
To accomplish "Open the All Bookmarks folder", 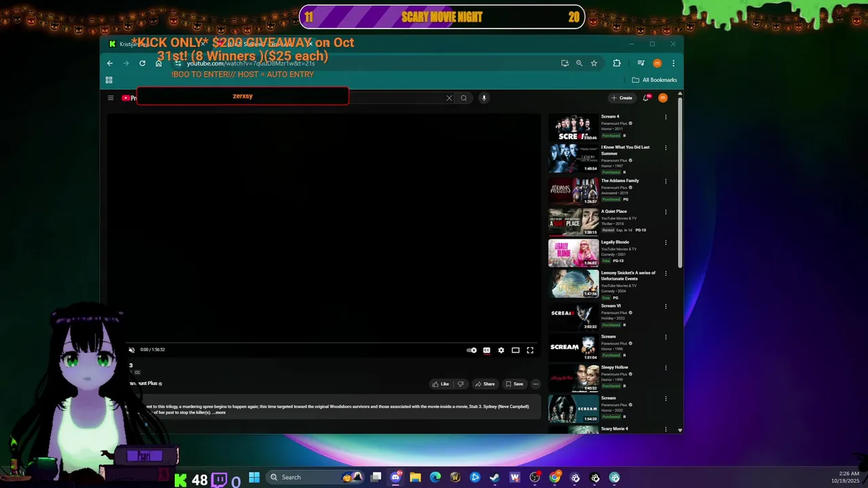I will (654, 80).
